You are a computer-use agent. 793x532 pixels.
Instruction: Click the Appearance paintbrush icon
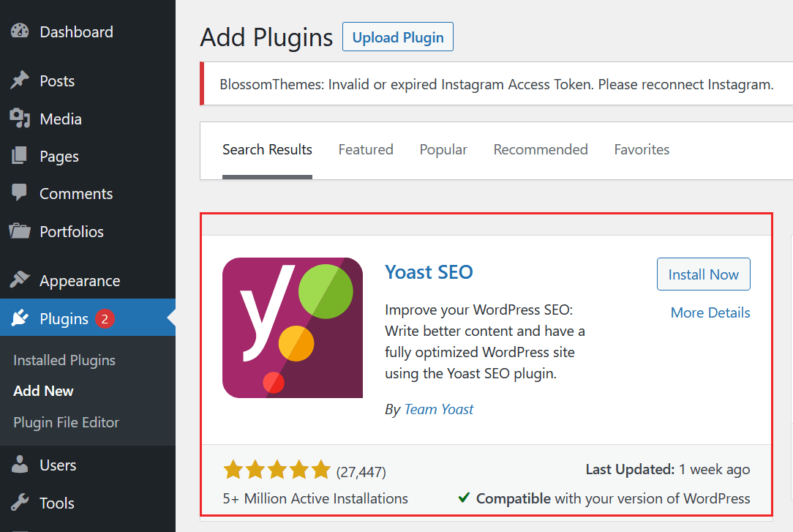click(x=20, y=280)
